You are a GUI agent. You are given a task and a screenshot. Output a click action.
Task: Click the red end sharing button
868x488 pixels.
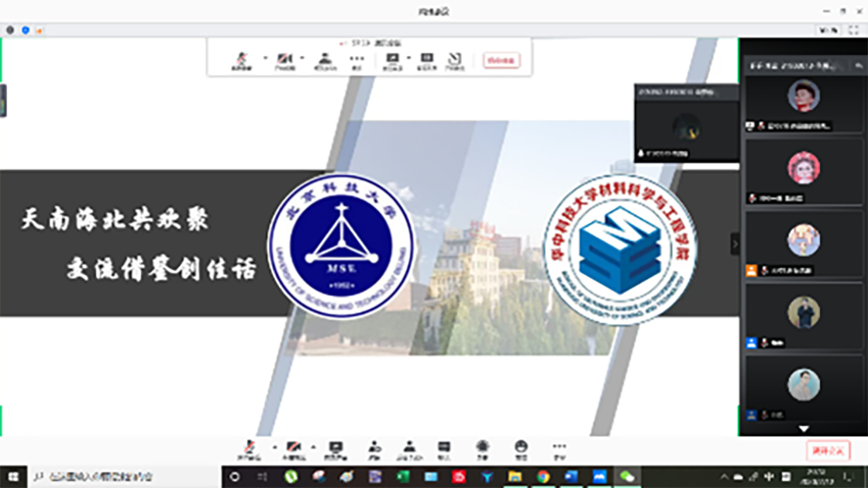pos(501,60)
